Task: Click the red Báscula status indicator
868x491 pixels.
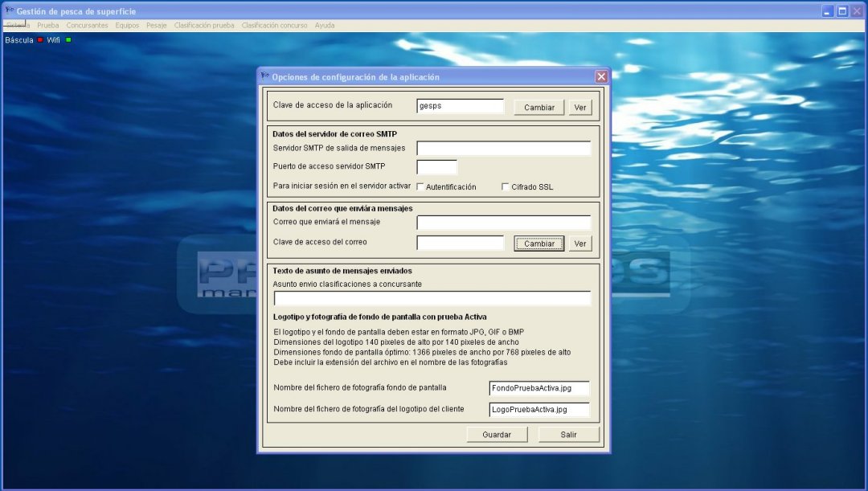Action: (40, 39)
